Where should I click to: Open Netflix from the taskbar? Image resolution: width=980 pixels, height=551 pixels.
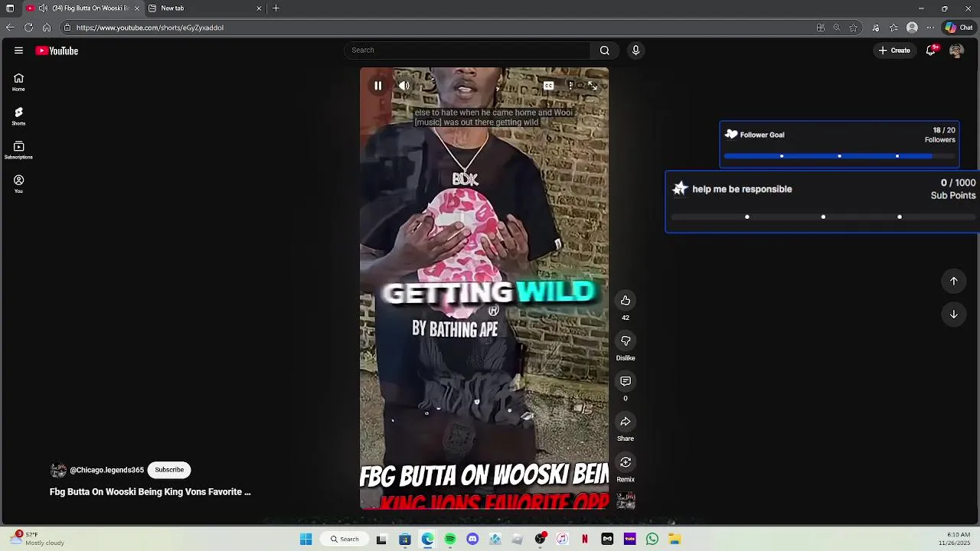coord(585,540)
